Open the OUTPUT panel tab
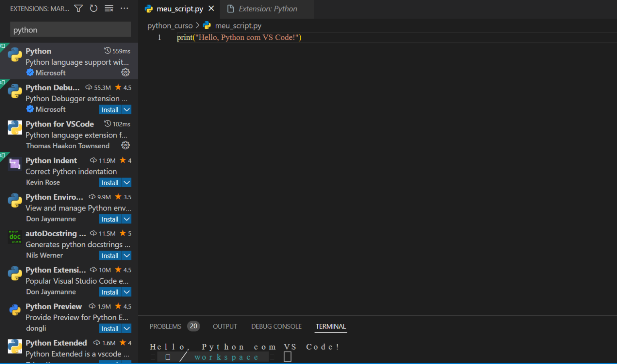Viewport: 617px width, 364px height. coord(225,326)
